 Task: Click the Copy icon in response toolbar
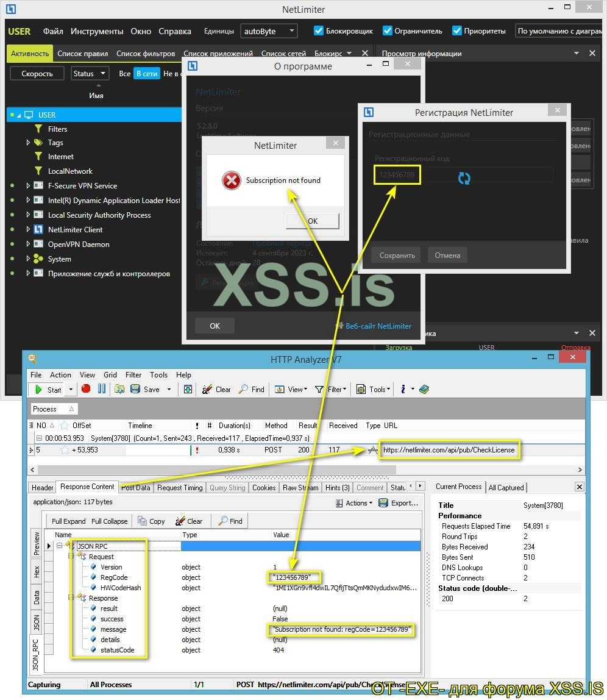[x=143, y=521]
